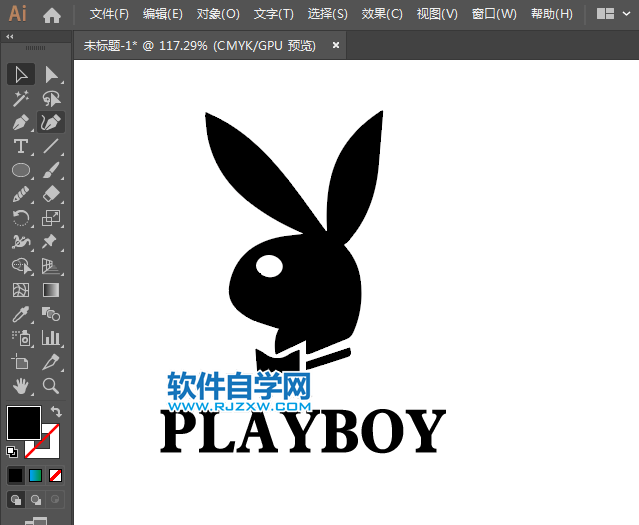Set paint to None button
639x525 pixels.
55,476
